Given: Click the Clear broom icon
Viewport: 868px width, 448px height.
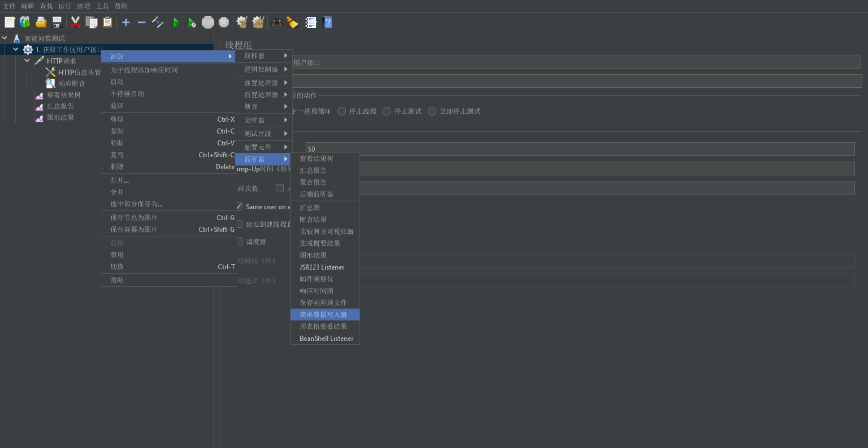Looking at the screenshot, I should tap(242, 23).
